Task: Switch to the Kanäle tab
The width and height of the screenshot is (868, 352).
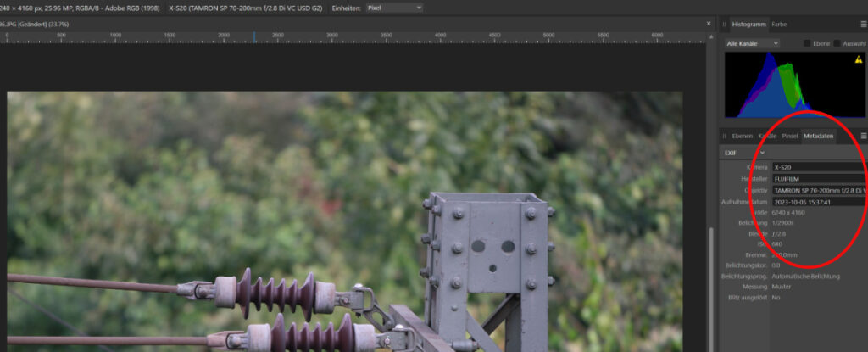Action: pos(767,136)
